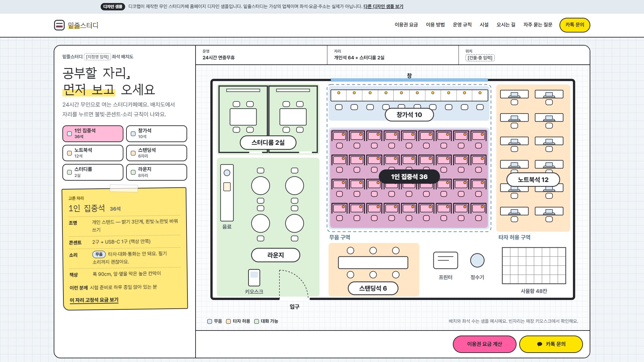The height and width of the screenshot is (362, 644).
Task: Follow 다른 디자인 샘플 보기 link
Action: (x=383, y=6)
